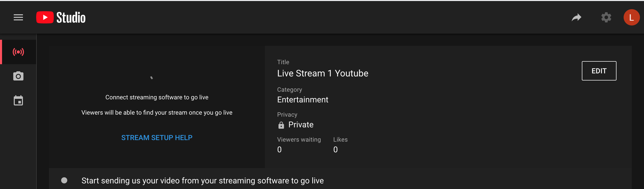The height and width of the screenshot is (189, 644).
Task: Click the Private privacy label
Action: click(301, 125)
